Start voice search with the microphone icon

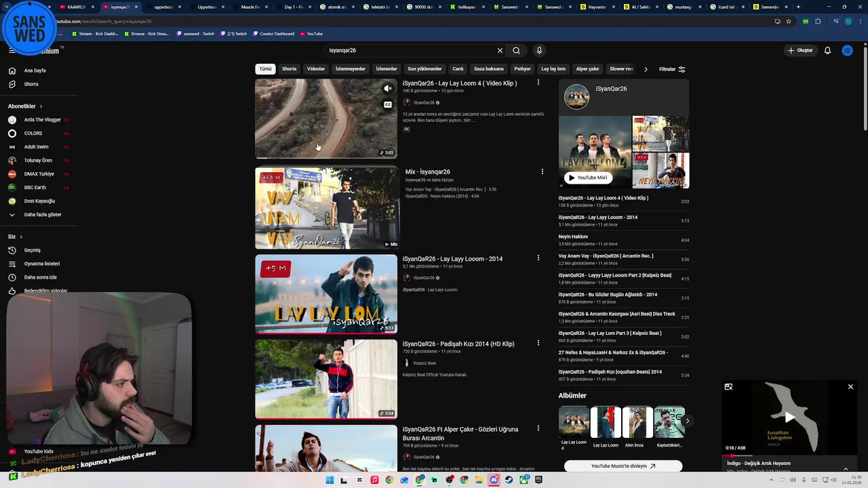(539, 50)
